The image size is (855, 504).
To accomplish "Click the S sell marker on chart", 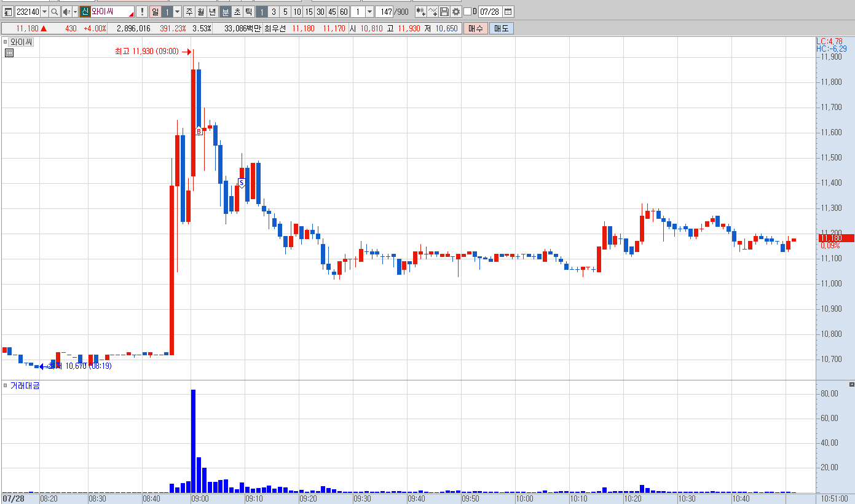I will tap(242, 183).
